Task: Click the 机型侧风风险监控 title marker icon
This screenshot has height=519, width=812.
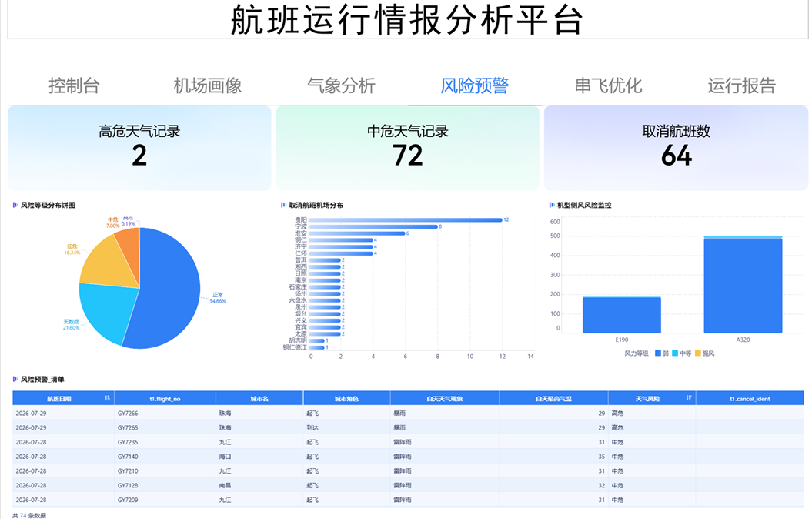Action: [x=552, y=205]
